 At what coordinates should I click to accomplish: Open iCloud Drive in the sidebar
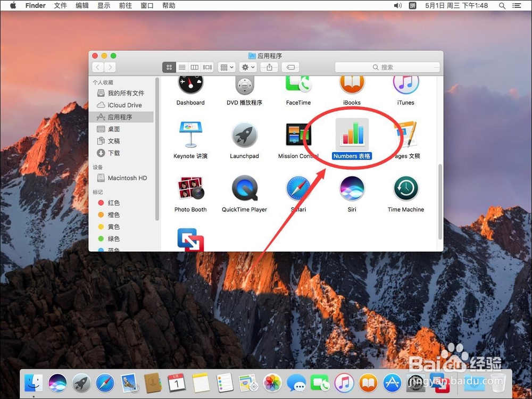(121, 105)
